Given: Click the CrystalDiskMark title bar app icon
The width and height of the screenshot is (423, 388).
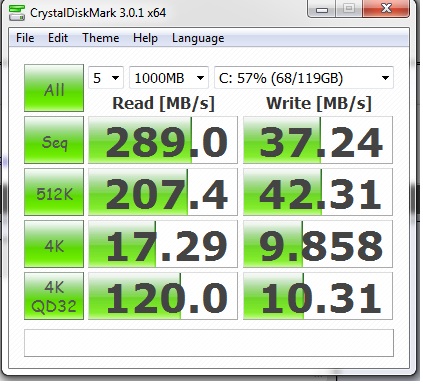Looking at the screenshot, I should (16, 12).
